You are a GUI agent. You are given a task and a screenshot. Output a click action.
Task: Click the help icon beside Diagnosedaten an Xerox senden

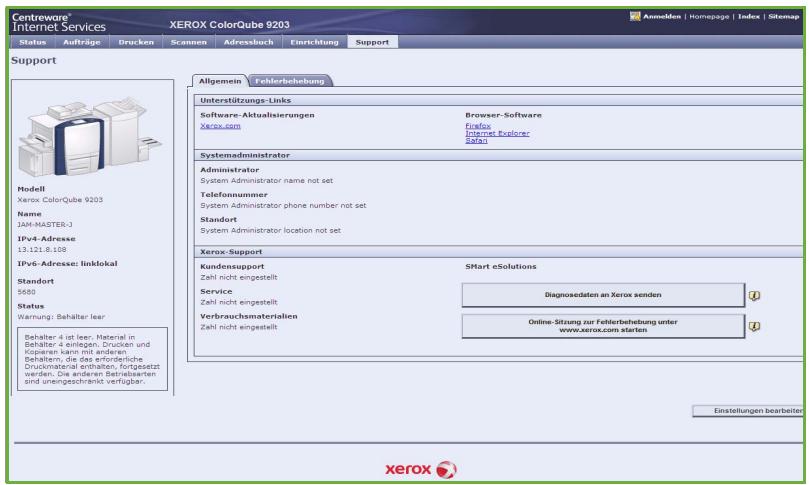[x=754, y=296]
